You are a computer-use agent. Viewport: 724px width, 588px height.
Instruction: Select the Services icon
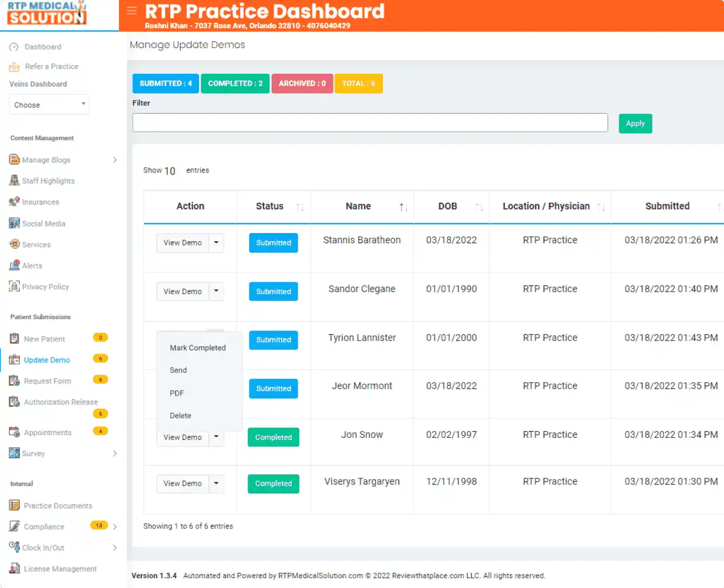pos(14,244)
